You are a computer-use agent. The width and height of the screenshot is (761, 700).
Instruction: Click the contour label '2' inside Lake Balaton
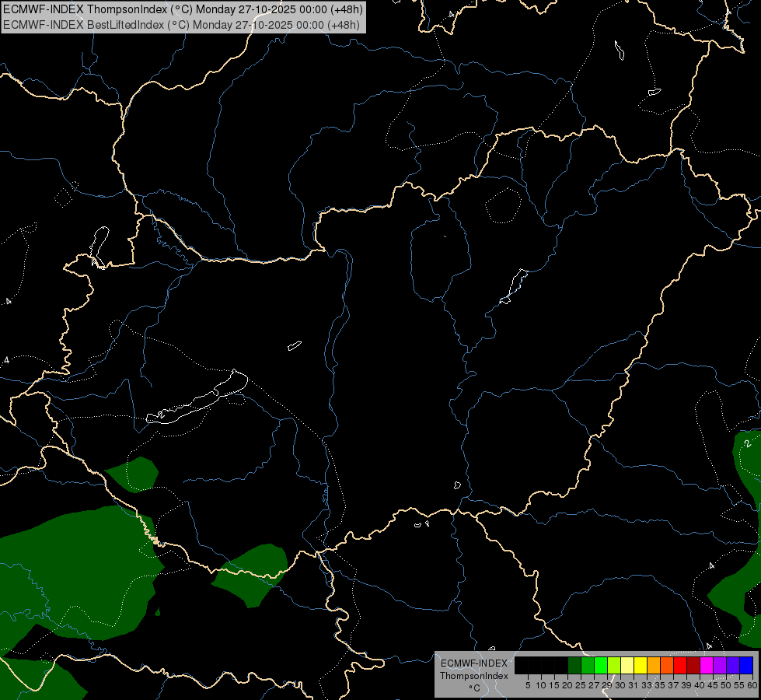(x=162, y=415)
